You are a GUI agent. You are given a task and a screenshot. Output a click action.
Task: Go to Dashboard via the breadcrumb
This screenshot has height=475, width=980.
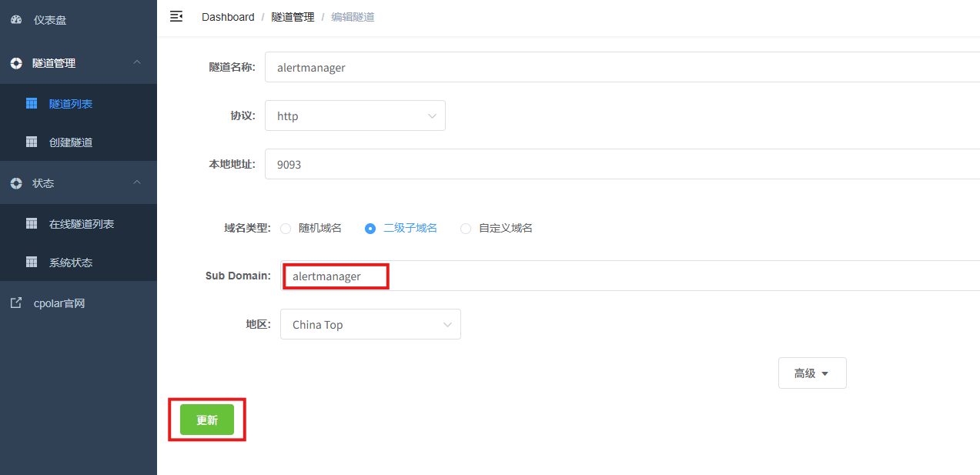(228, 16)
